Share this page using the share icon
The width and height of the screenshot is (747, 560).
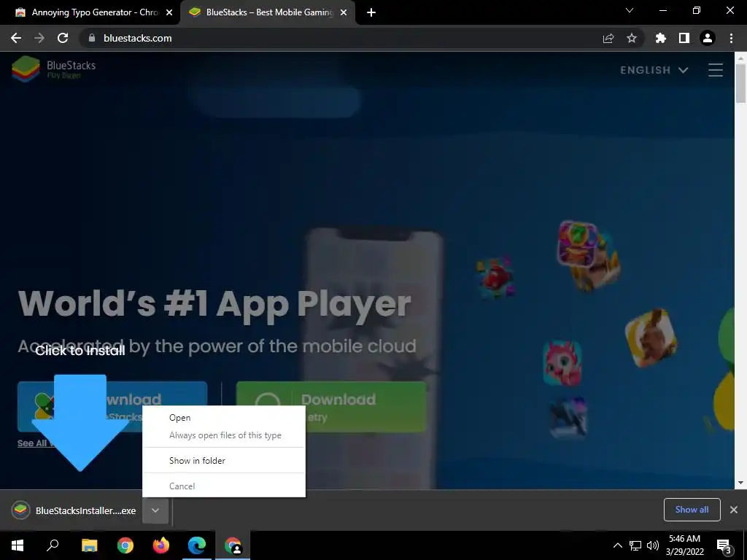pyautogui.click(x=608, y=38)
